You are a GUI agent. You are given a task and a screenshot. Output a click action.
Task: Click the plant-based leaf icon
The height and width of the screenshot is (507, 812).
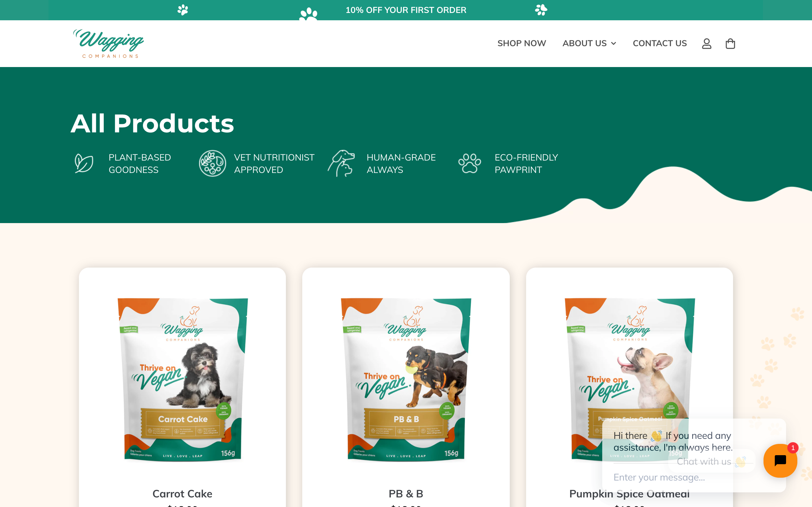[83, 163]
